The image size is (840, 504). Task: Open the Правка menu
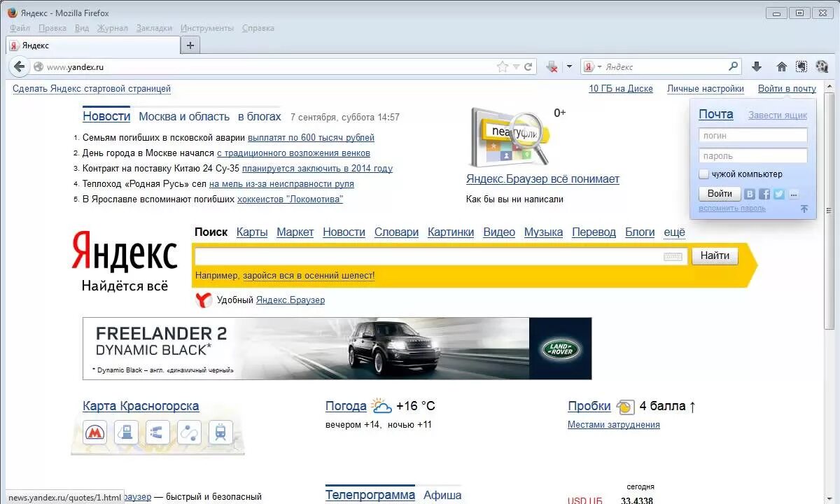[52, 28]
